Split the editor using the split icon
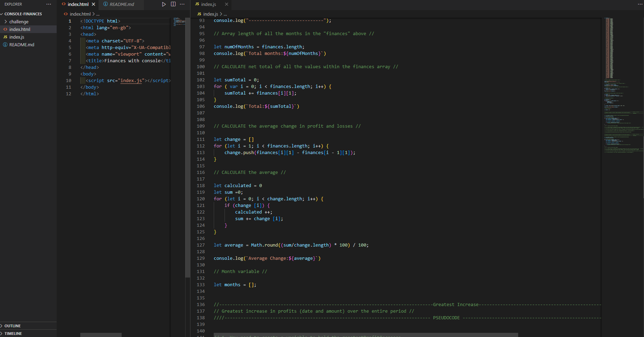 coord(173,4)
